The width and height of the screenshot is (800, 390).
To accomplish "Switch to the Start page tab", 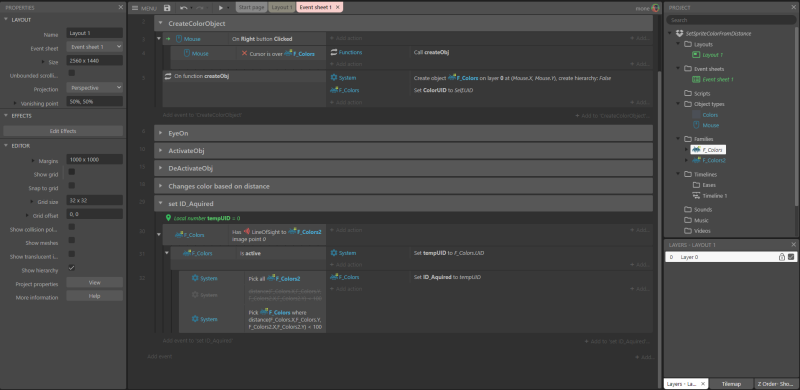I will pyautogui.click(x=252, y=8).
